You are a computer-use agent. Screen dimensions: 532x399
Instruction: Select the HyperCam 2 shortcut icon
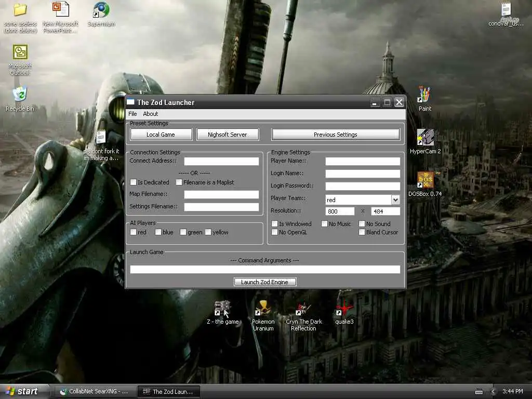[425, 137]
